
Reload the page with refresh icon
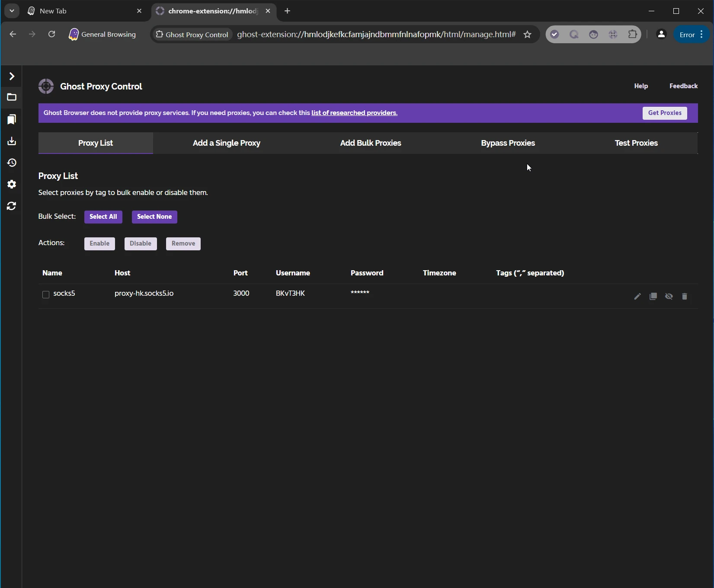click(x=51, y=34)
